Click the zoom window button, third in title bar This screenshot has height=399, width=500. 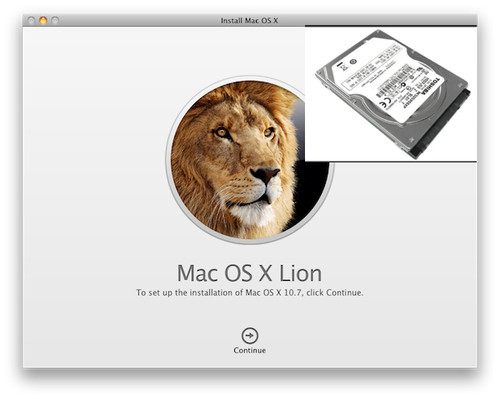point(55,20)
